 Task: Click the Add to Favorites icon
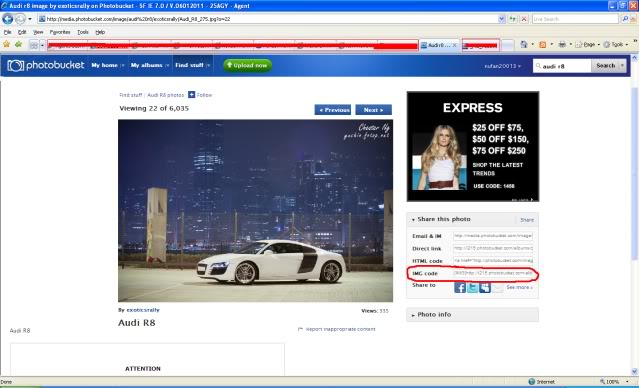18,44
